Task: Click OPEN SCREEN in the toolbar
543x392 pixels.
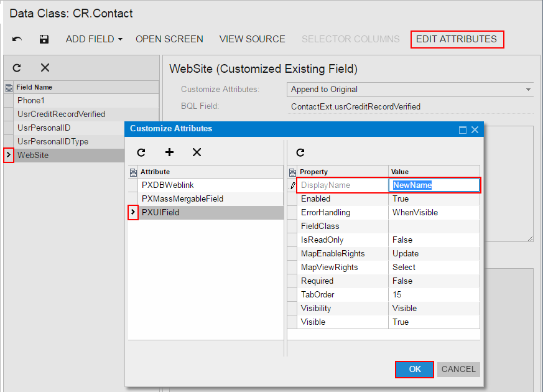Action: (x=169, y=39)
